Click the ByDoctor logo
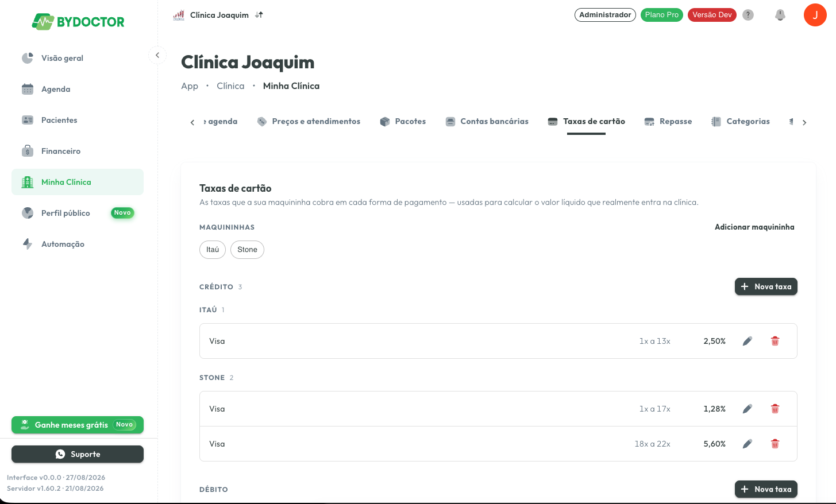The width and height of the screenshot is (836, 504). point(78,22)
